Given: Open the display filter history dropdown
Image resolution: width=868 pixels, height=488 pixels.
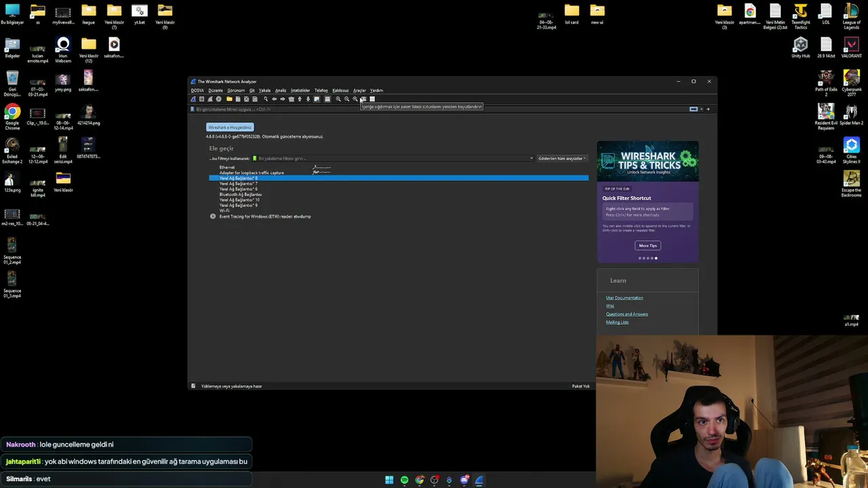Looking at the screenshot, I should (x=702, y=109).
